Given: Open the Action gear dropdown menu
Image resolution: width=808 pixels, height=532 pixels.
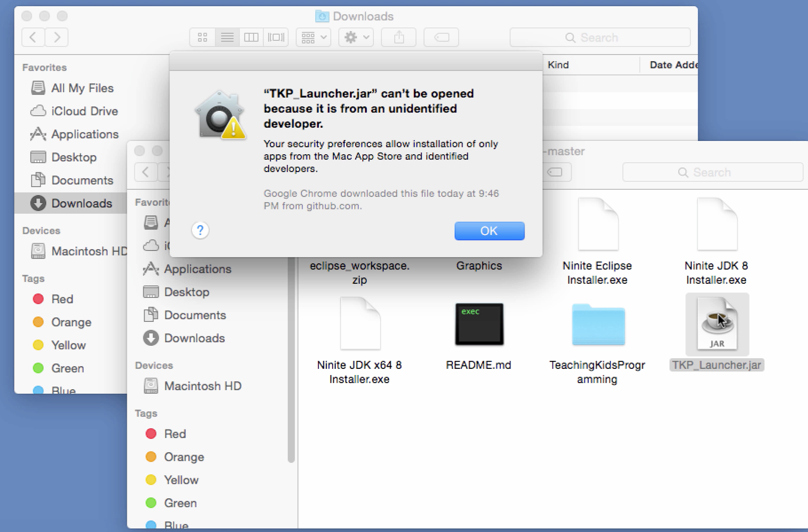Looking at the screenshot, I should [356, 38].
